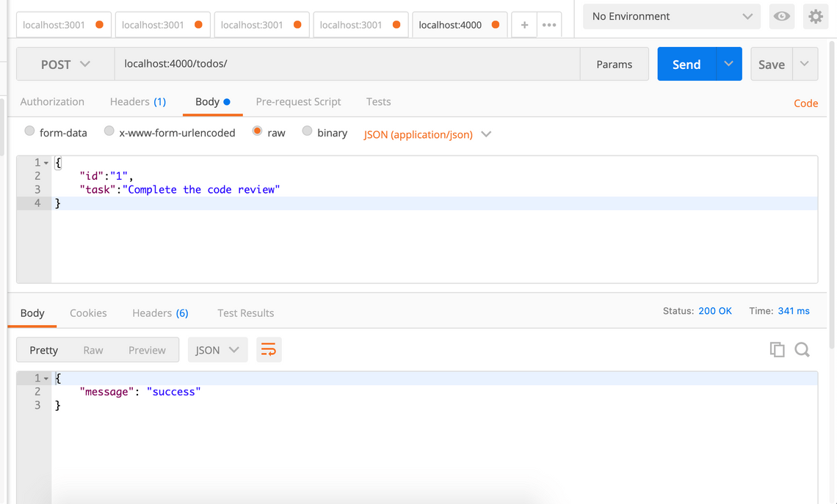Open the response Body tab
The height and width of the screenshot is (504, 837).
(32, 313)
